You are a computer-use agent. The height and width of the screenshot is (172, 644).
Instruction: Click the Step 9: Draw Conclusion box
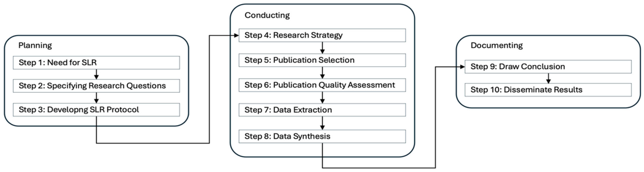548,67
